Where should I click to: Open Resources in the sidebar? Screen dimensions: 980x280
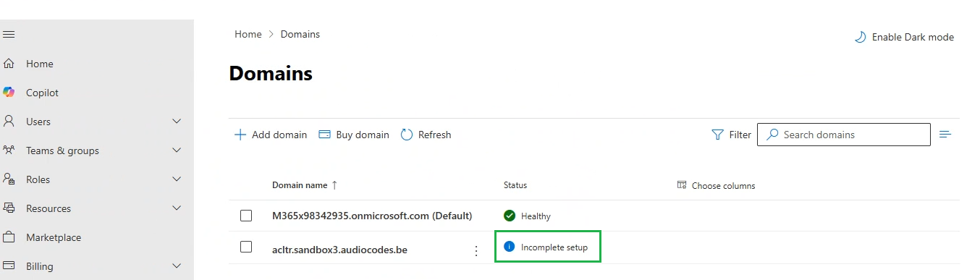tap(48, 208)
